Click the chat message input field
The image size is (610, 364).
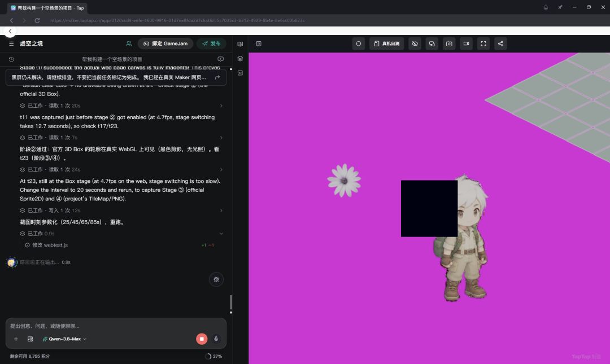coord(116,326)
